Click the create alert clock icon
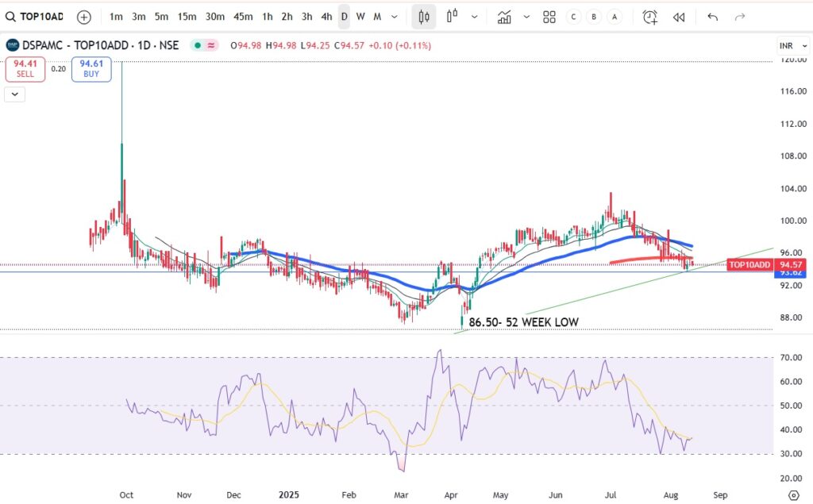Image resolution: width=813 pixels, height=504 pixels. (650, 17)
